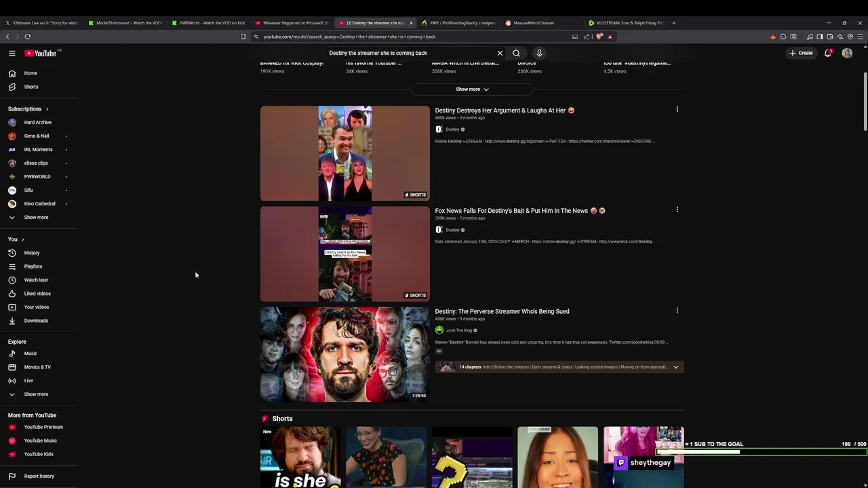Switch to KILLSTREAM Scar & Ralph tab
The height and width of the screenshot is (488, 868).
point(625,23)
